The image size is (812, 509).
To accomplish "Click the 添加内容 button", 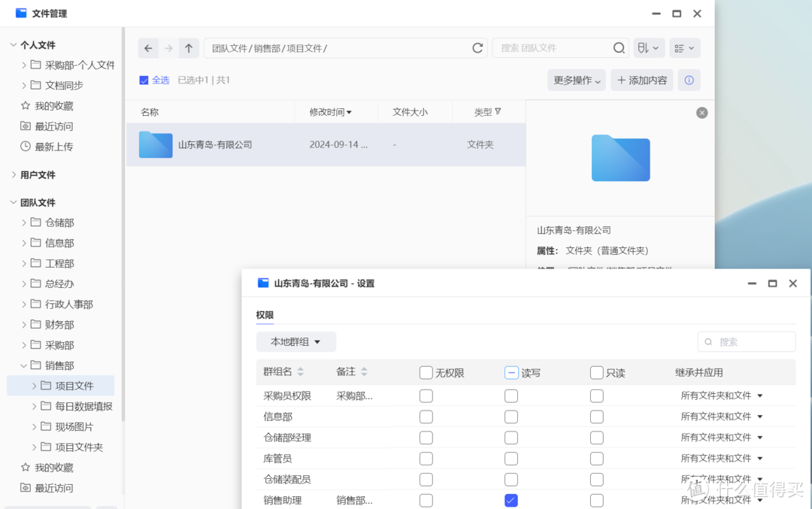I will pos(642,80).
